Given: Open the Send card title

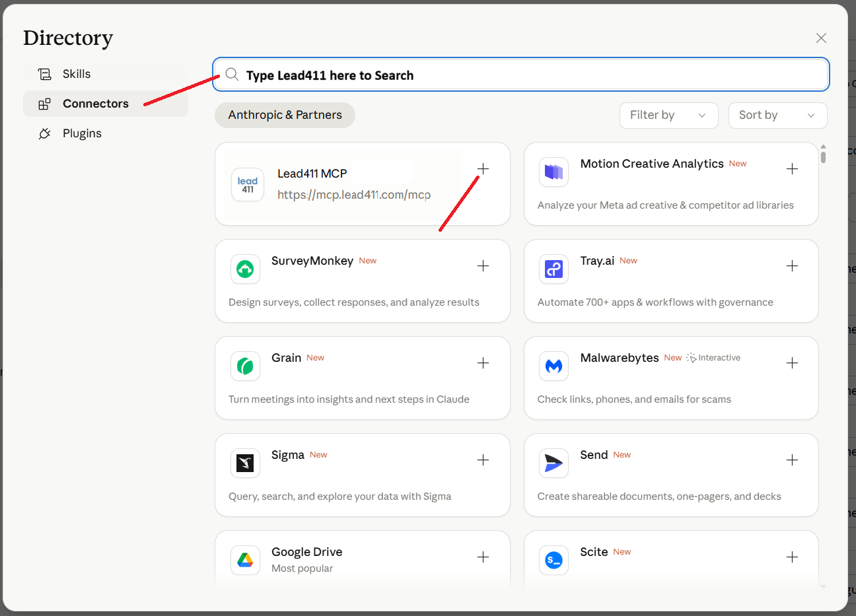Looking at the screenshot, I should 594,455.
